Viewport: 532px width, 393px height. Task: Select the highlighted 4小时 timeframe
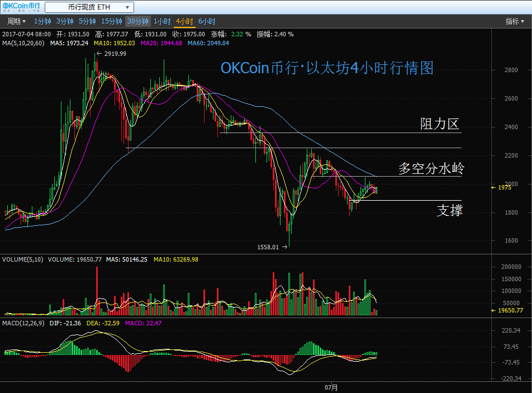(184, 21)
